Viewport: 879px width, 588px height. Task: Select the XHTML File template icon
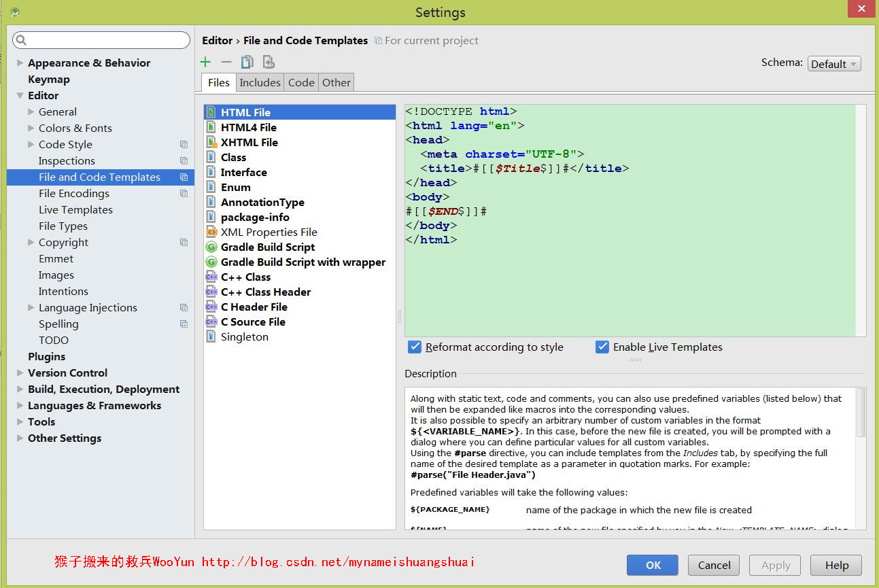click(211, 143)
